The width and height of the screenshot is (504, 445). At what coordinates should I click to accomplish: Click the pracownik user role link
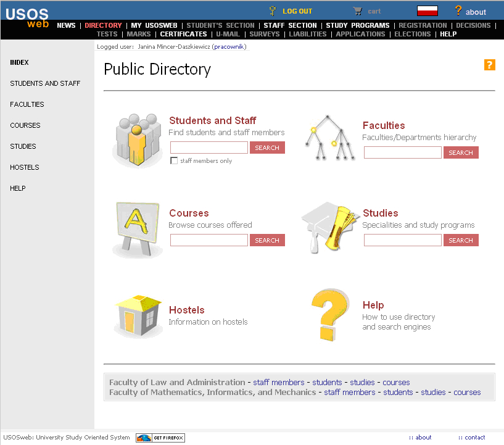229,47
